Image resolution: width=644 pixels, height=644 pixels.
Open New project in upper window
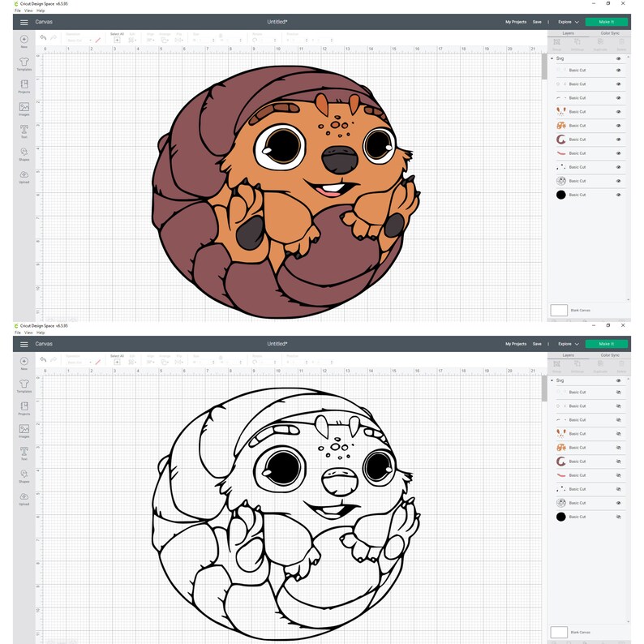(24, 41)
